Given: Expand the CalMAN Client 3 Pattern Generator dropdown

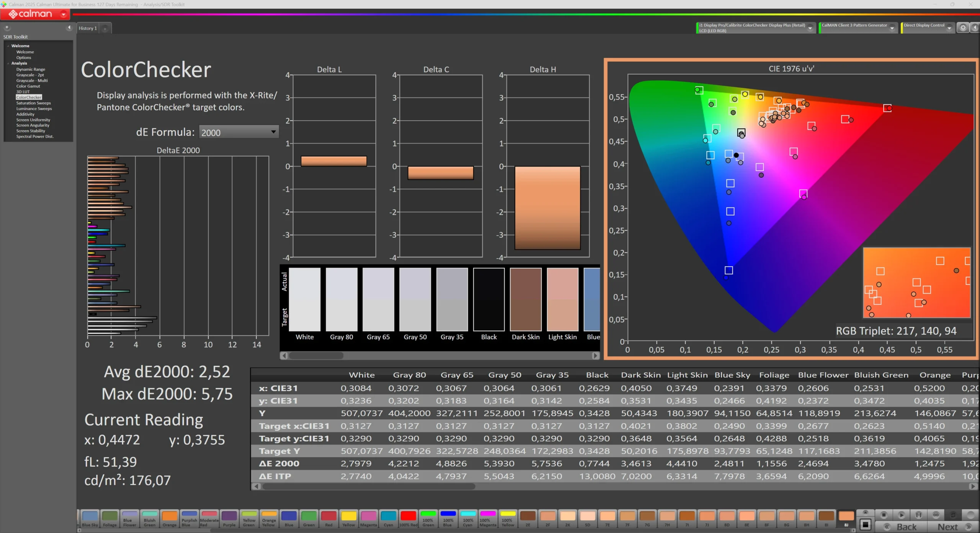Looking at the screenshot, I should (x=892, y=28).
